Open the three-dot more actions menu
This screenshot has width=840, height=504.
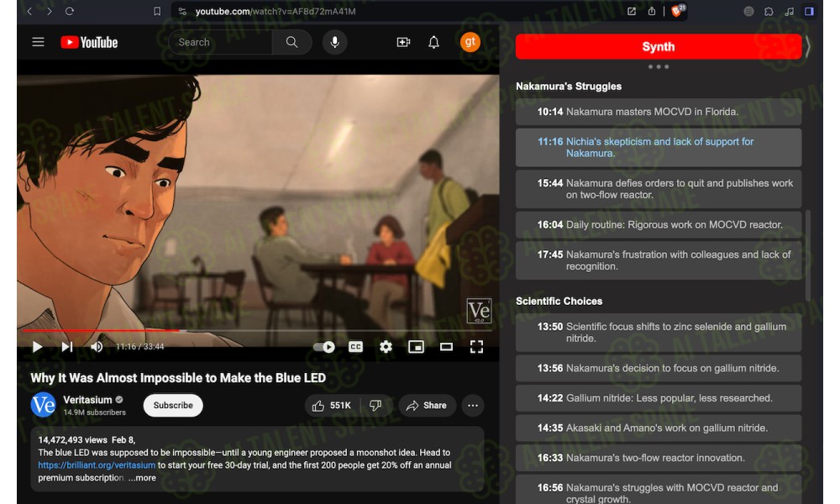[472, 406]
